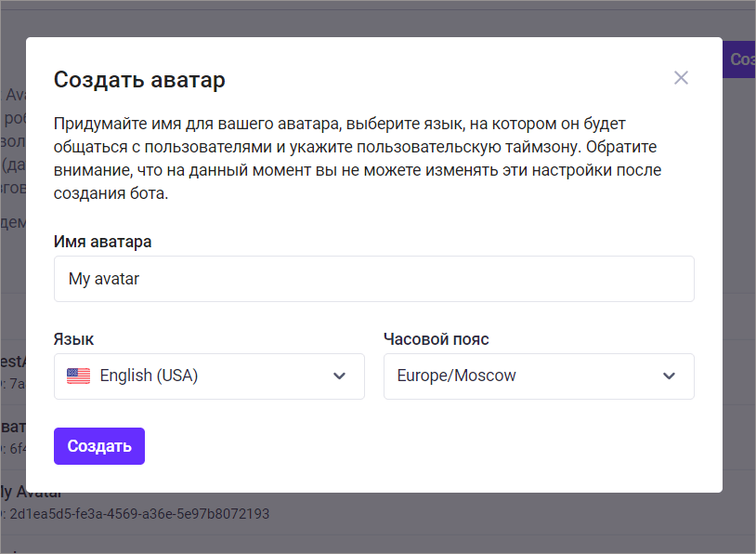Click the dialog description paragraph
Screen dimensions: 756x554
[358, 158]
